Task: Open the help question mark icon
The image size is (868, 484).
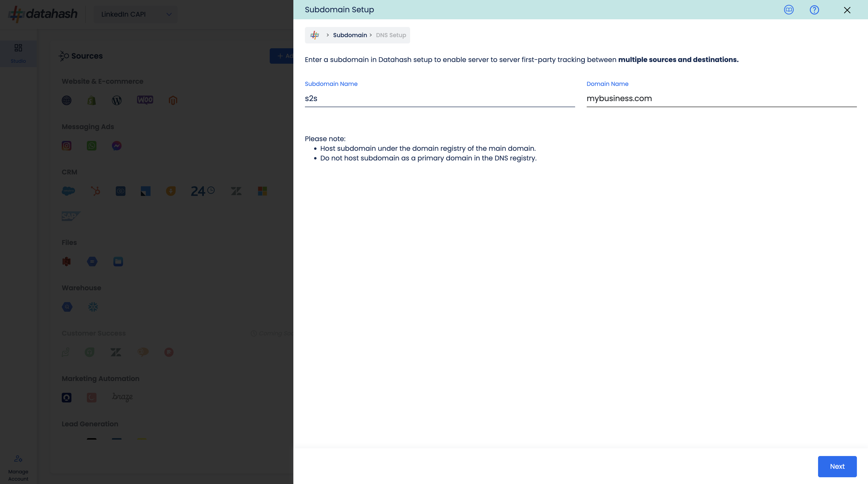Action: click(x=814, y=10)
